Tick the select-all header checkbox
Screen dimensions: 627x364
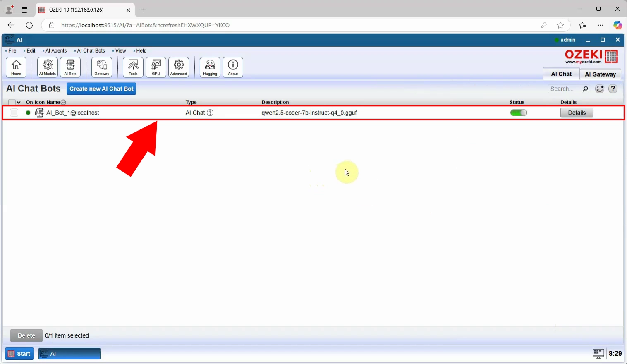point(12,102)
